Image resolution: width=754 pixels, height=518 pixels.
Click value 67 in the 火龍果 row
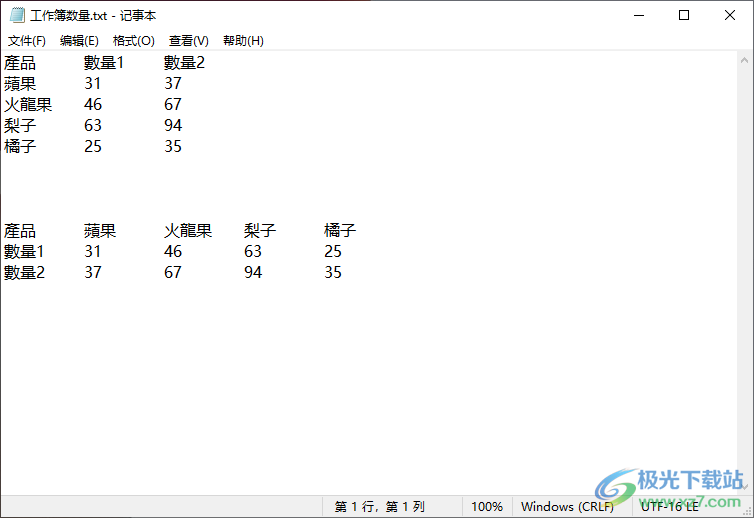[x=173, y=105]
